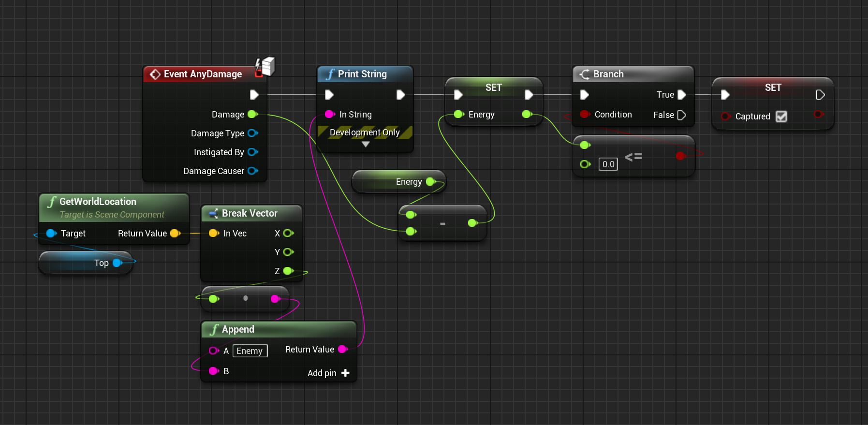The height and width of the screenshot is (425, 868).
Task: Click the Break Vector In Vec pin
Action: click(214, 233)
